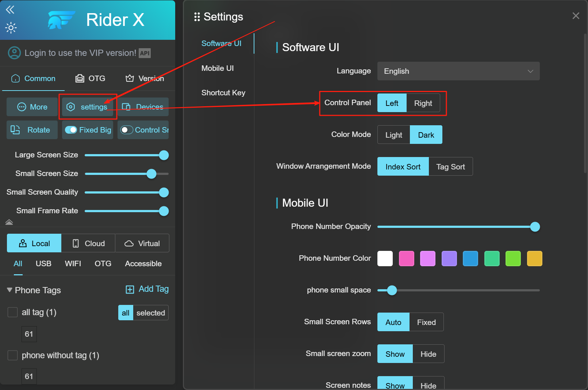This screenshot has height=390, width=588.
Task: Open Software UI settings section
Action: [x=221, y=43]
